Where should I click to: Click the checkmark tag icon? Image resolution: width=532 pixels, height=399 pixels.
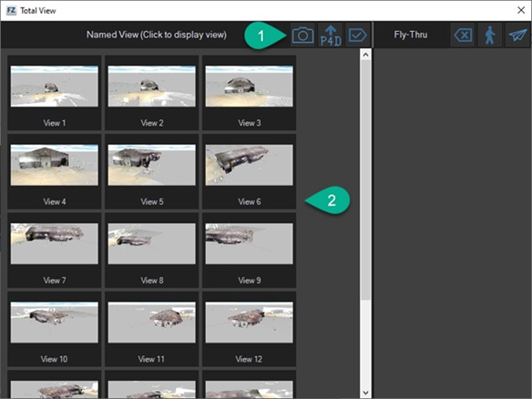point(358,35)
